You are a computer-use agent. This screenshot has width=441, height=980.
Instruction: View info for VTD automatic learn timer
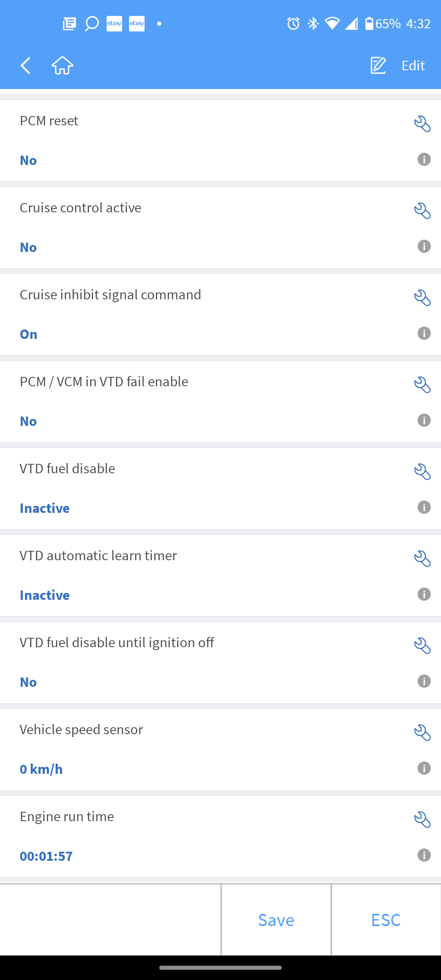click(424, 594)
